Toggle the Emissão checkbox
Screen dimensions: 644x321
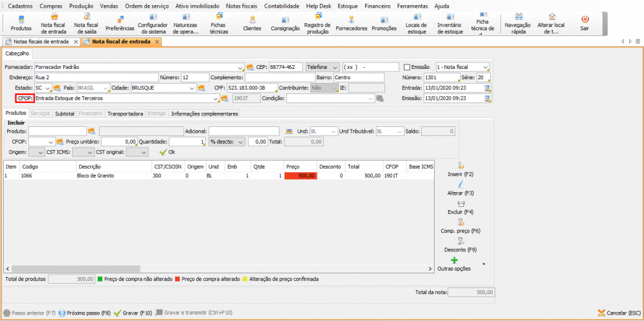click(x=406, y=67)
